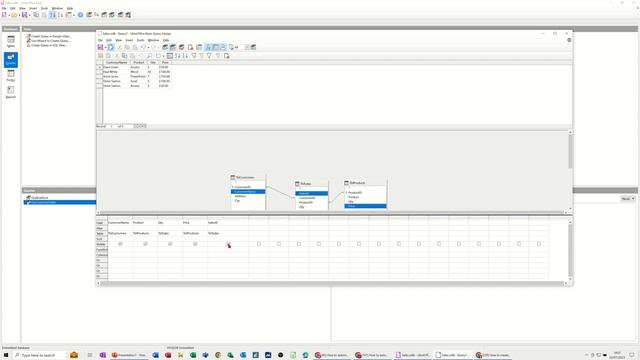Viewport: 640px width, 360px height.
Task: Open Table cell TblCustomers in design grid
Action: (120, 233)
